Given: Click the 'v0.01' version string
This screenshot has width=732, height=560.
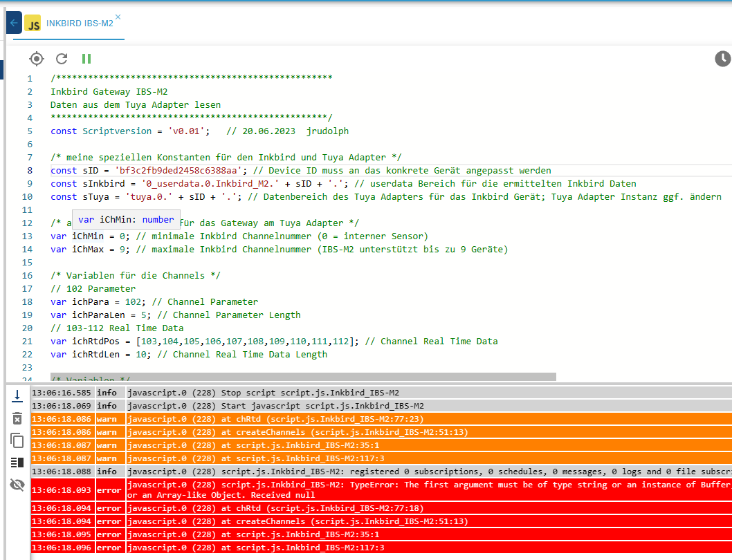Looking at the screenshot, I should (x=186, y=131).
